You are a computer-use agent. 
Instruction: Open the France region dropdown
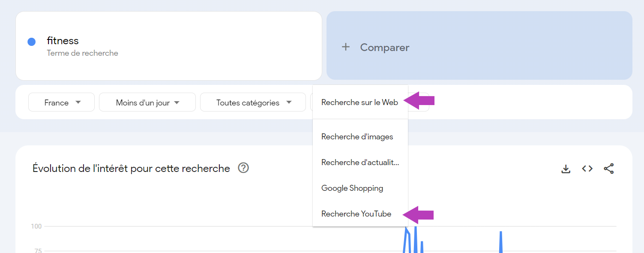[x=61, y=102]
